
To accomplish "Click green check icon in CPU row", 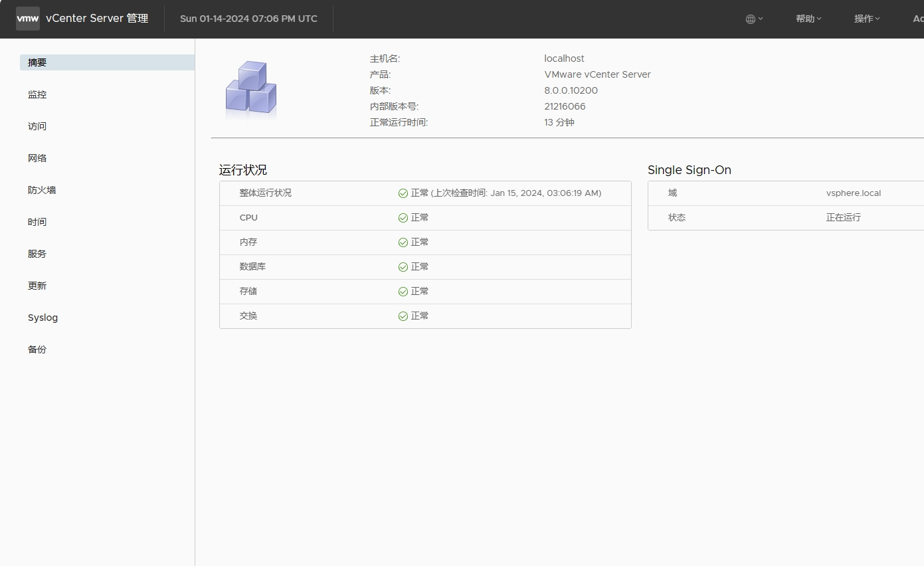I will coord(403,218).
